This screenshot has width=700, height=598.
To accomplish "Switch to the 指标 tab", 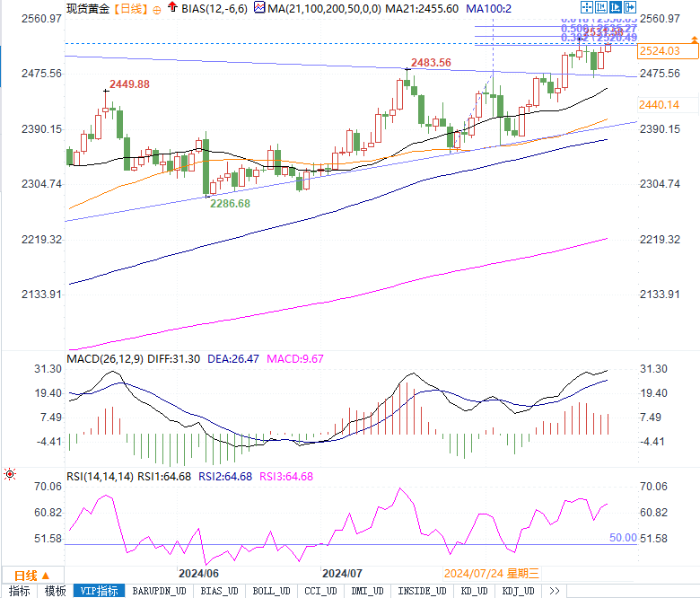I will (x=19, y=591).
